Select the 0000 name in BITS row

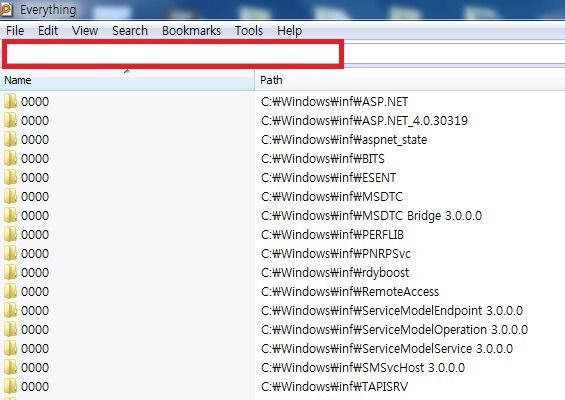coord(35,159)
